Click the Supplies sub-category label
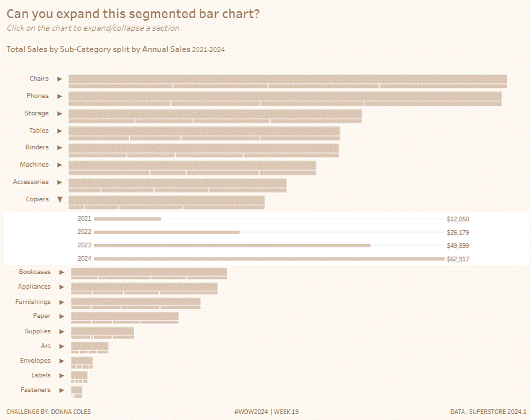 (37, 331)
